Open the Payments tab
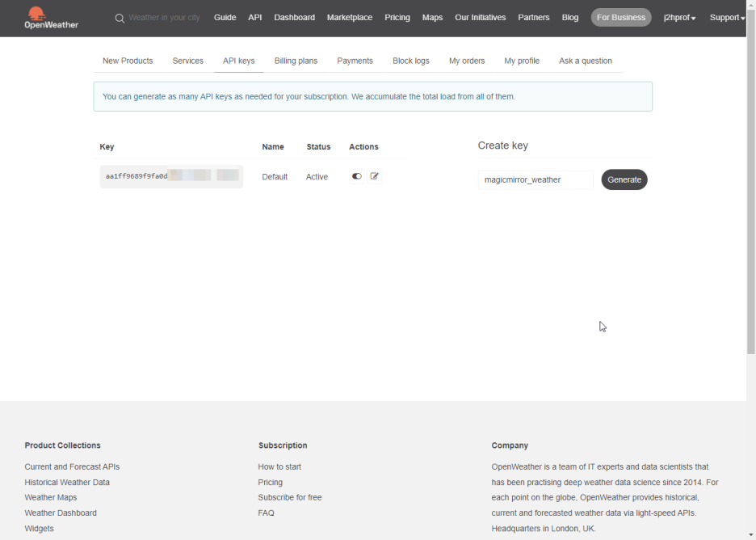 pyautogui.click(x=355, y=61)
